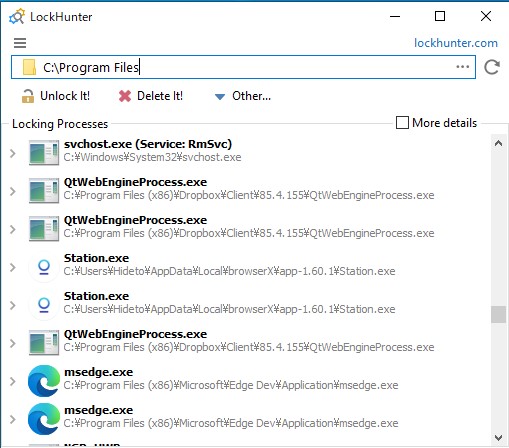Refresh the locking processes list
The height and width of the screenshot is (448, 509).
[492, 67]
